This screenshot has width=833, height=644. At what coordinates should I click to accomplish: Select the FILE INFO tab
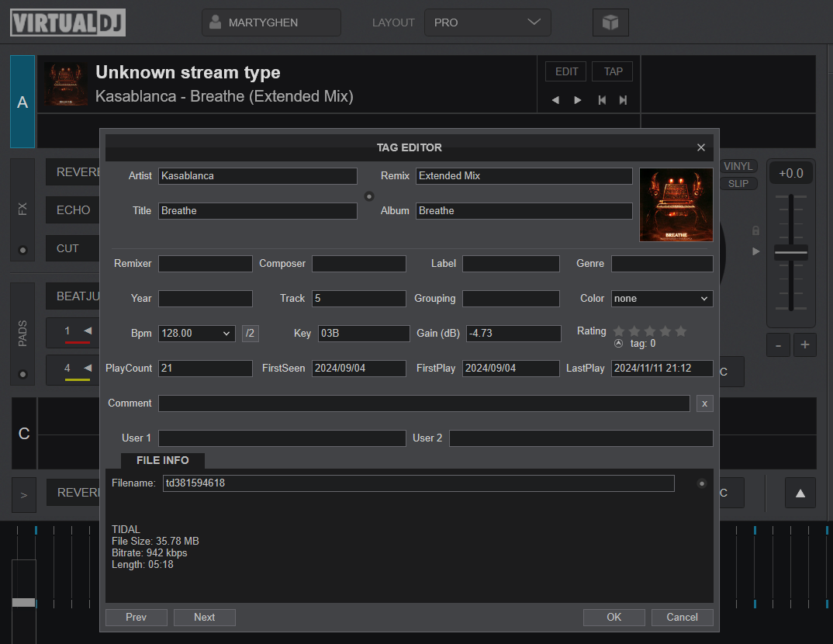pyautogui.click(x=163, y=461)
